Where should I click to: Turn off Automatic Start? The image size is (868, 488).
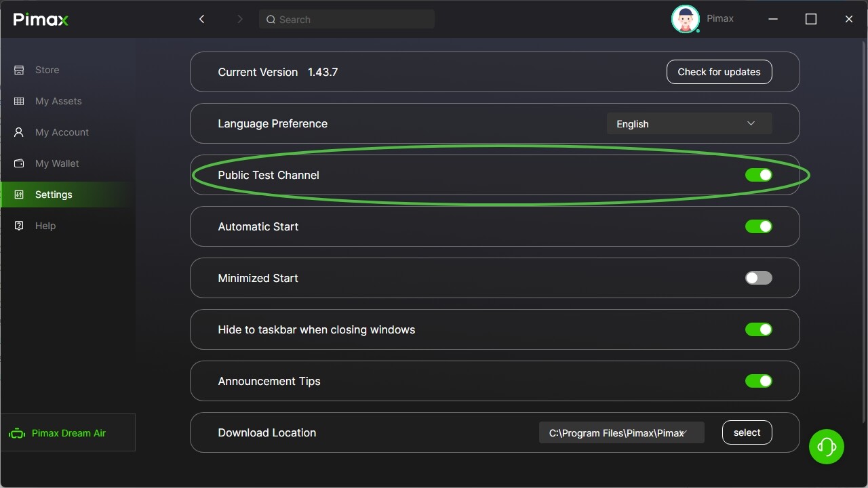point(758,226)
